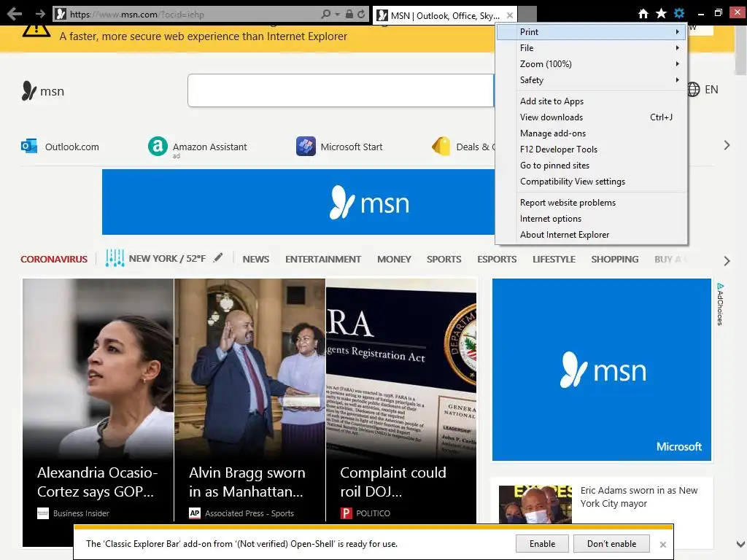Click Don't enable button

click(x=611, y=544)
